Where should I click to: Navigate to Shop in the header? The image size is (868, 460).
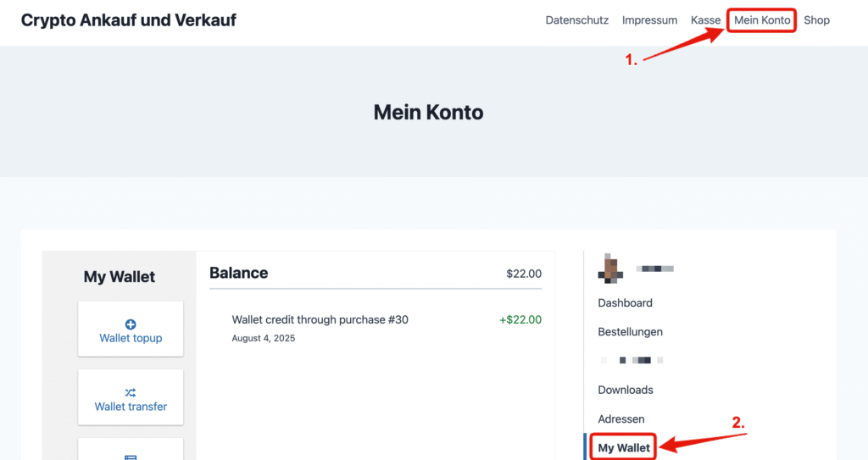(x=816, y=20)
